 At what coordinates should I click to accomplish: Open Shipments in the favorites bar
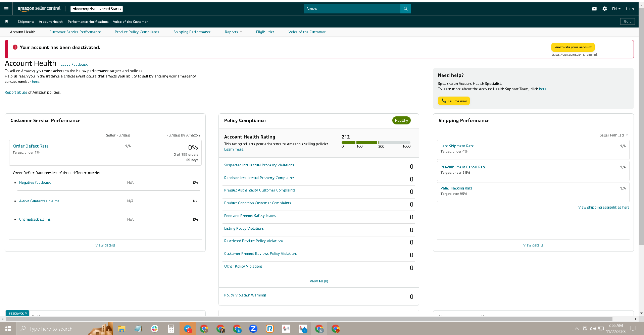click(x=26, y=21)
